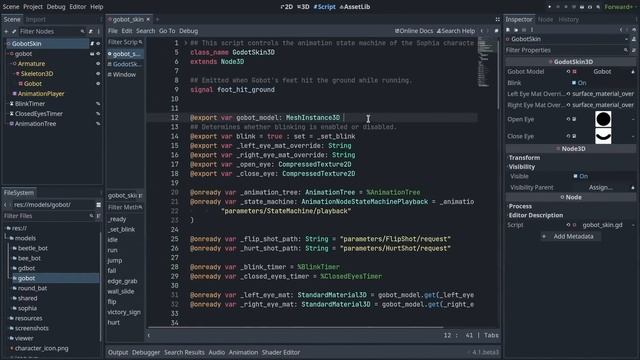Collapse the gobot node tree

7,54
